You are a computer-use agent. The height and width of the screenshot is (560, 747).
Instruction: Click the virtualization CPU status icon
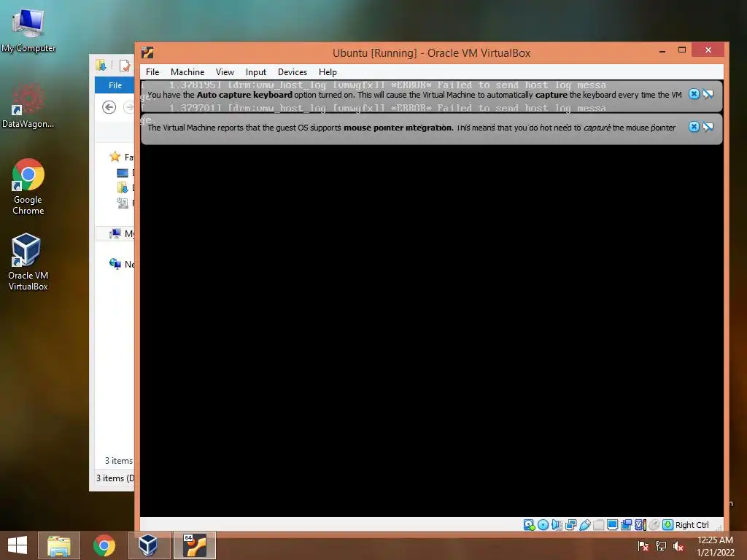click(640, 525)
